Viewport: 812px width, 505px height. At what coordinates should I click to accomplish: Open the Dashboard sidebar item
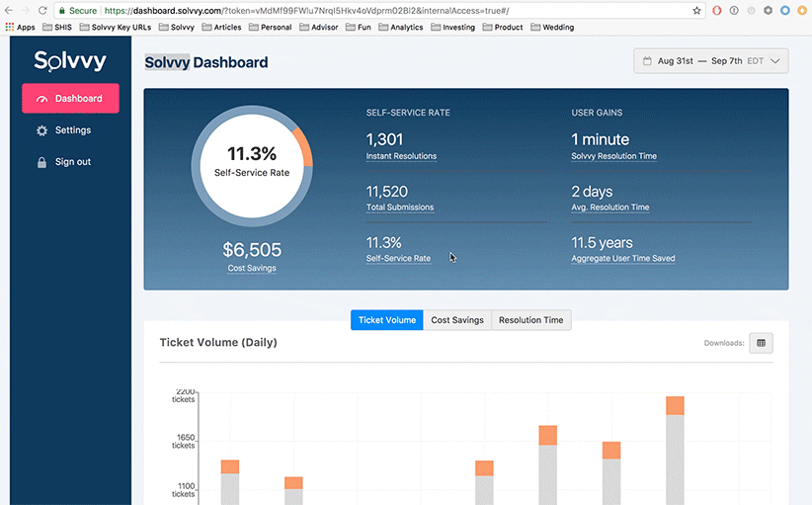[70, 99]
